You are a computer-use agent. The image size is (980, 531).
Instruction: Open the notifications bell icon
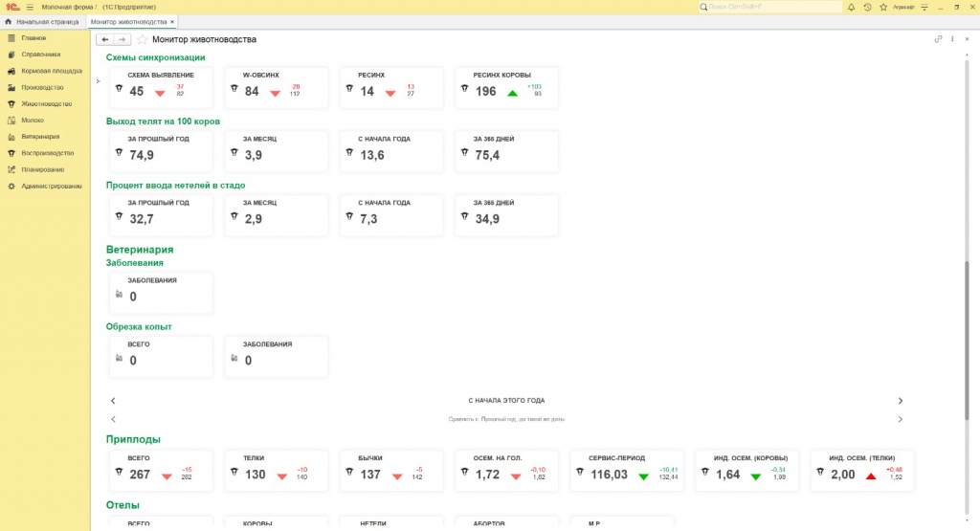(852, 7)
